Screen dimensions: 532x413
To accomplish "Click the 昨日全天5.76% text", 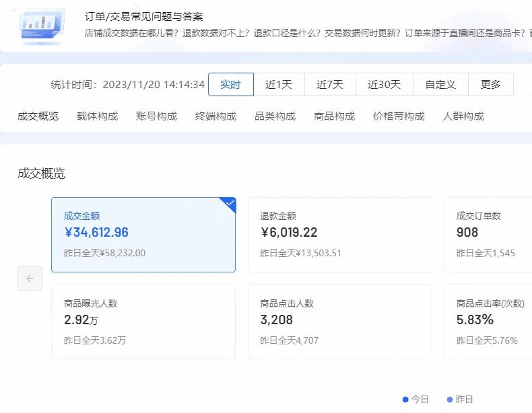I will [x=487, y=340].
